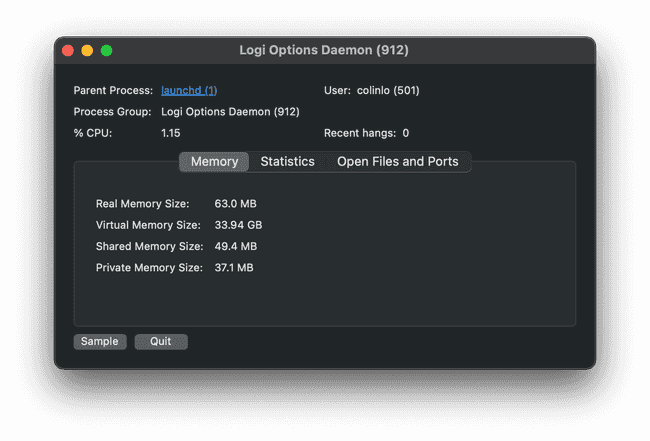Click the Private Memory Size value 37.1 MB

pos(234,268)
